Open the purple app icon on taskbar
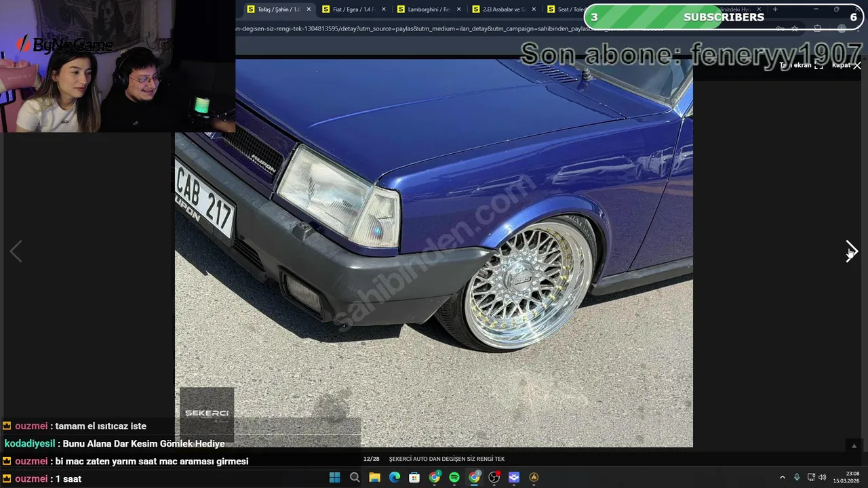Screen dimensions: 868x488 coord(514,477)
